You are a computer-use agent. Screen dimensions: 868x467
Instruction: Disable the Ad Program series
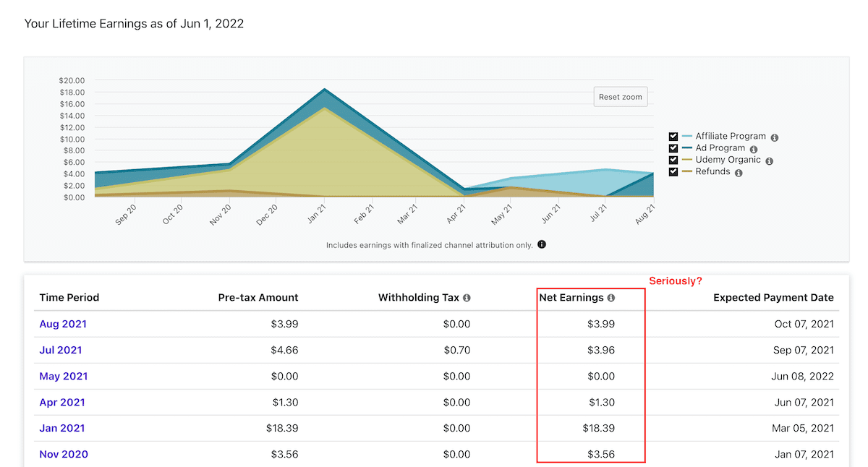(673, 147)
